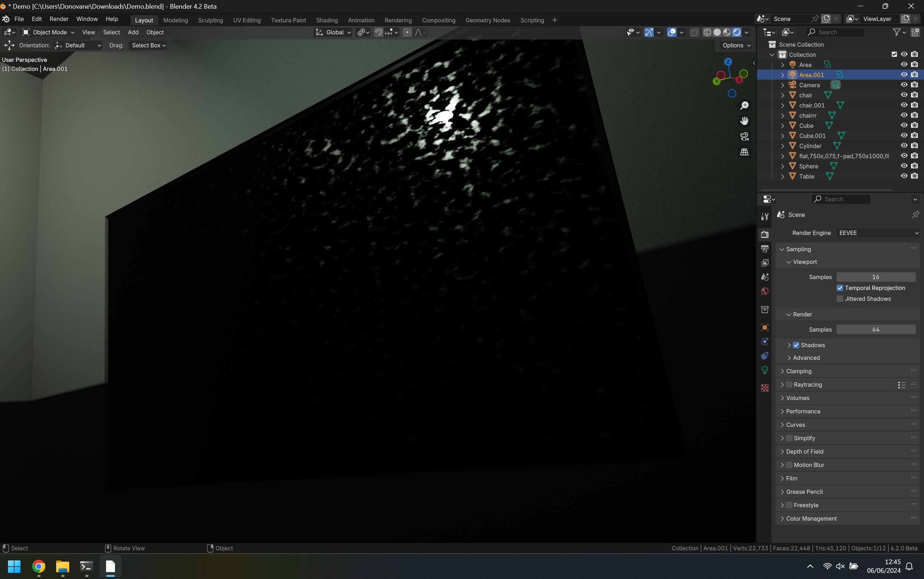The width and height of the screenshot is (924, 579).
Task: Open the File menu
Action: (19, 19)
